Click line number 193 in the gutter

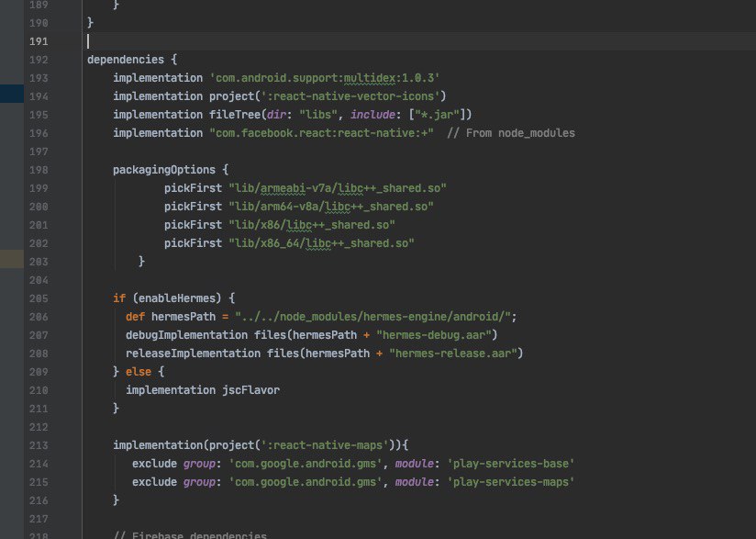39,78
